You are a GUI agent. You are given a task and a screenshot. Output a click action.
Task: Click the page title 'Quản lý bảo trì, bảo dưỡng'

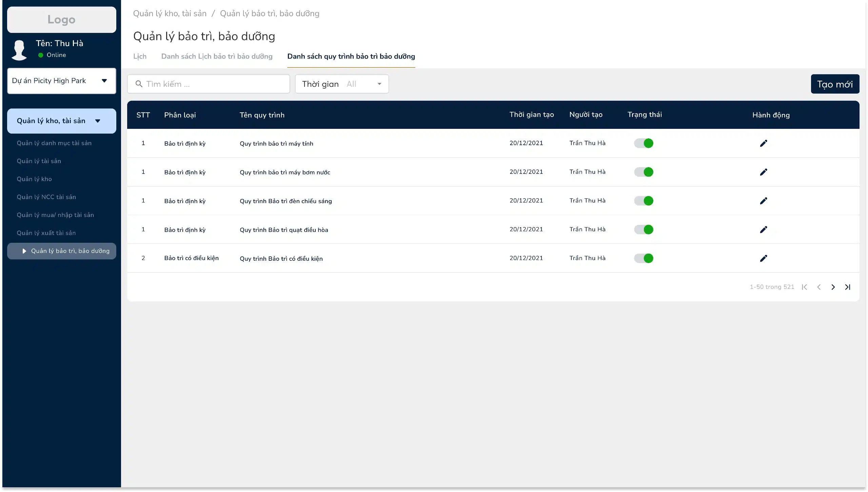pyautogui.click(x=204, y=37)
